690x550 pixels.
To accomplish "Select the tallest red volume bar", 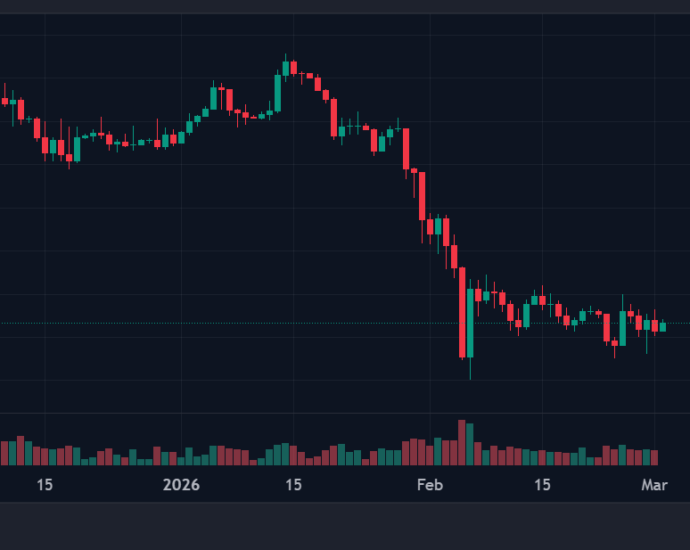I will 462,443.
